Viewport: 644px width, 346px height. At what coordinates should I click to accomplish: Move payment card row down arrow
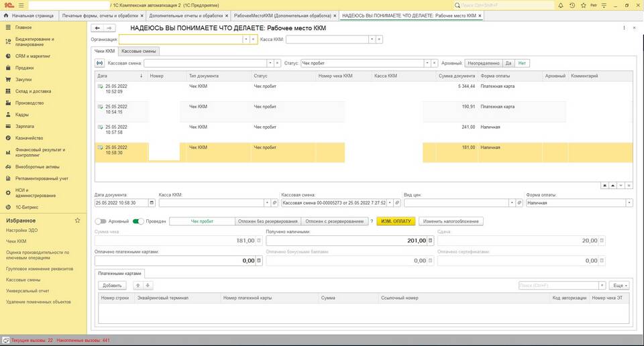[x=148, y=285]
